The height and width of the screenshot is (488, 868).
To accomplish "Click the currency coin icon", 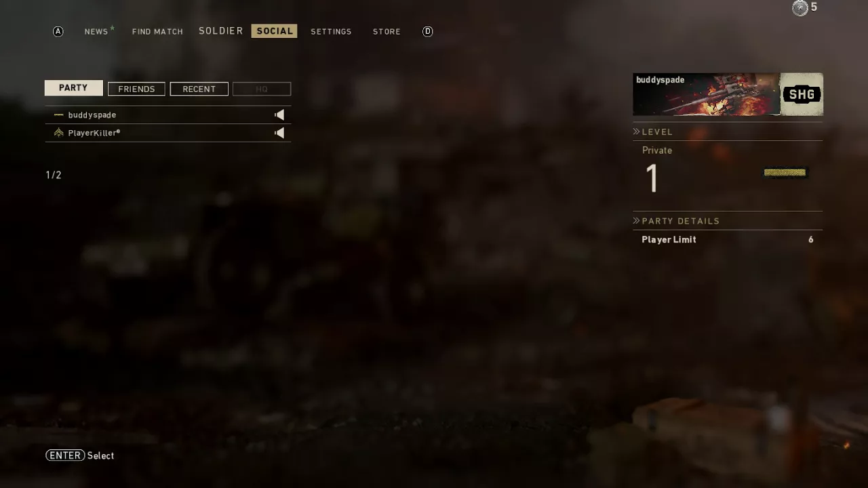I will pos(800,8).
